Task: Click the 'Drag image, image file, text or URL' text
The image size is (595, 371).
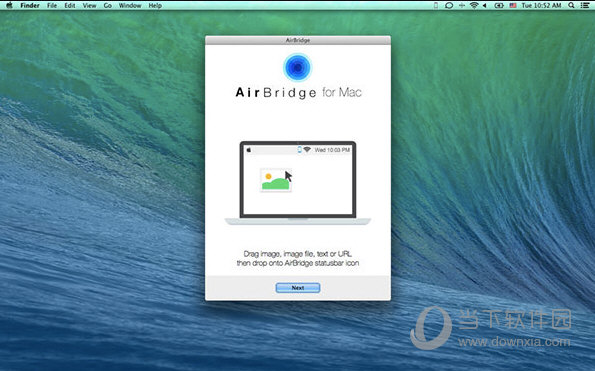Action: pos(298,254)
